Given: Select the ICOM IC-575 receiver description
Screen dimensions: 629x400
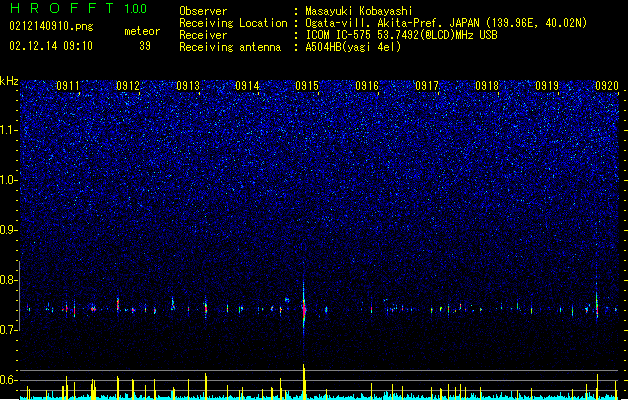Looking at the screenshot, I should (401, 35).
